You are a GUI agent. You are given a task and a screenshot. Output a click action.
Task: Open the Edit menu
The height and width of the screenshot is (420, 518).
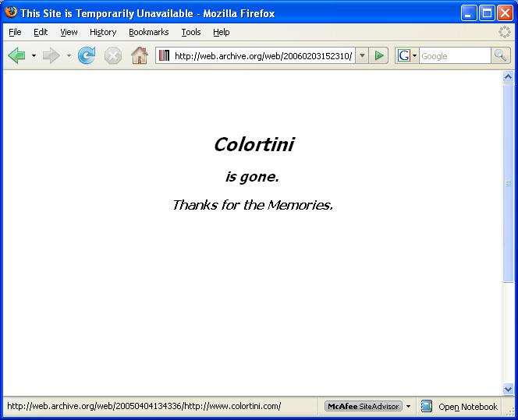coord(41,32)
